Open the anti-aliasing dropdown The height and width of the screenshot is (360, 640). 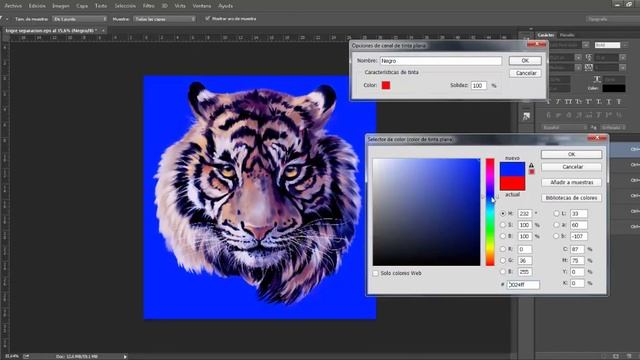[612, 127]
